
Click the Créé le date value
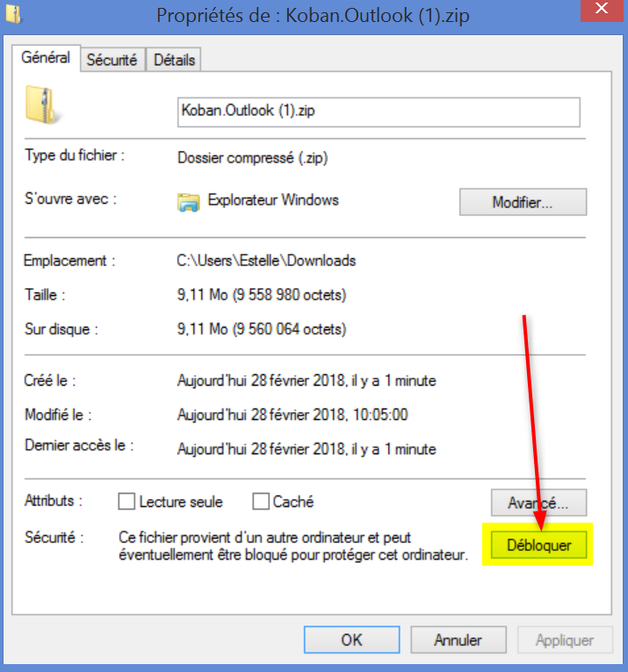click(x=307, y=380)
